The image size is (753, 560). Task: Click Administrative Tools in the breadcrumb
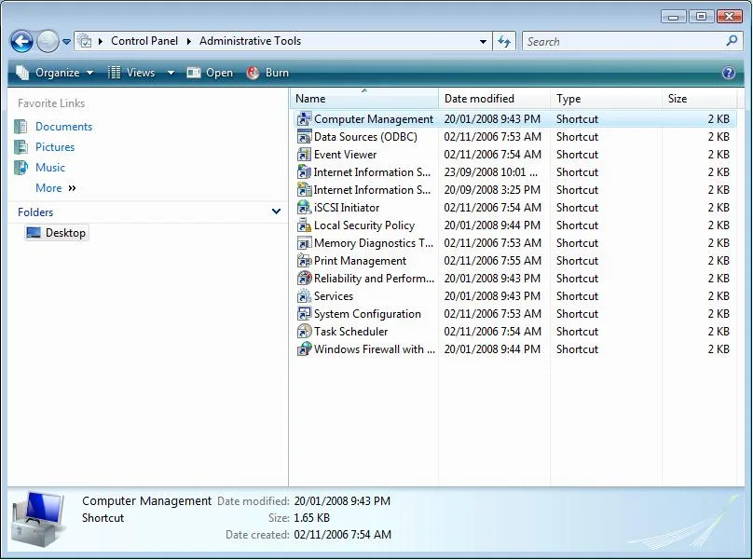(250, 41)
